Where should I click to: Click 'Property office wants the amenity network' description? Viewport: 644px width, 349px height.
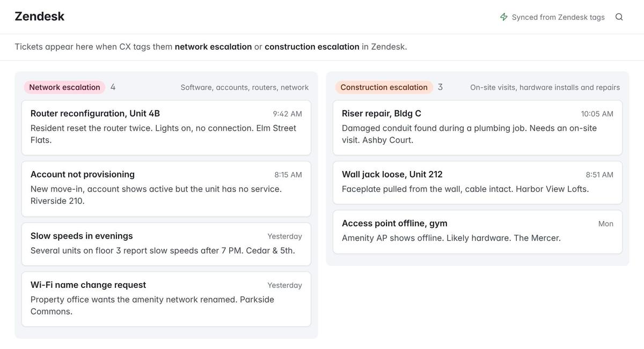pos(152,306)
